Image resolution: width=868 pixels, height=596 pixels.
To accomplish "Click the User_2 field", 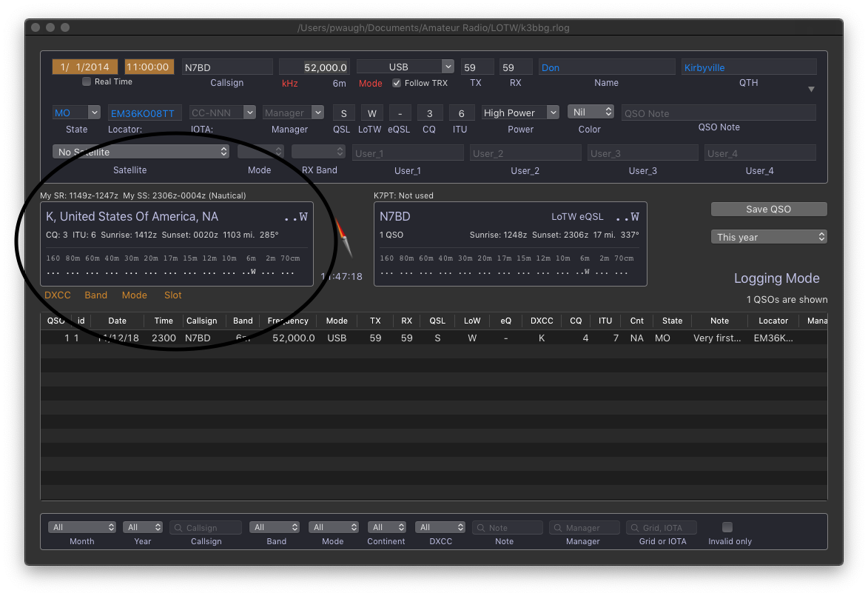I will point(525,153).
